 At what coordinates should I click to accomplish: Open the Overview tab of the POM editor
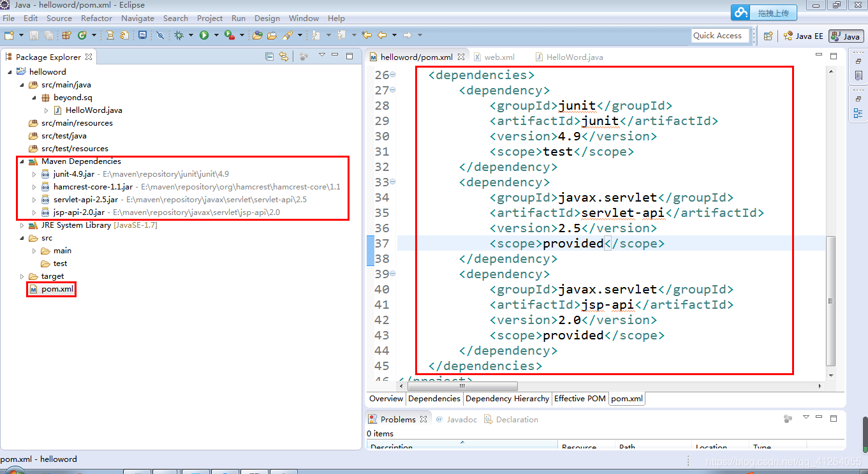click(x=386, y=399)
